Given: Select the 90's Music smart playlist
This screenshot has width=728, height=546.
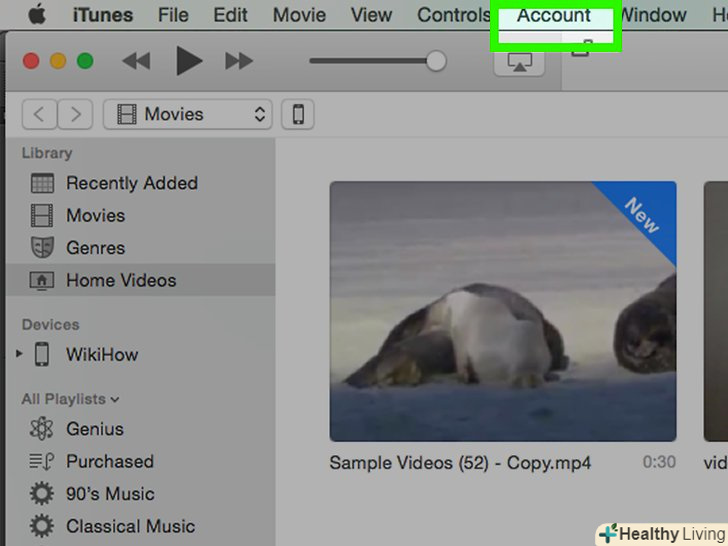Looking at the screenshot, I should 110,494.
